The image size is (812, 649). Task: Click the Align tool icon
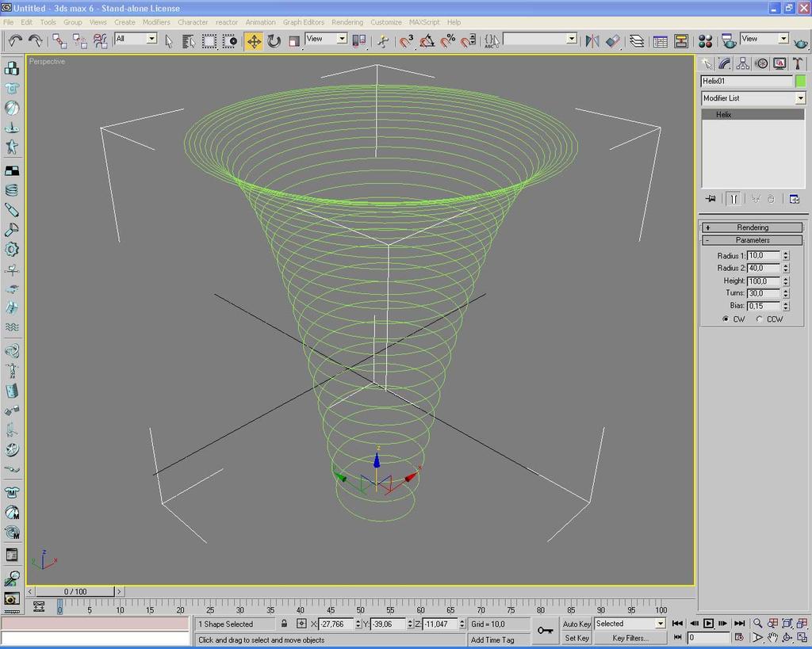pyautogui.click(x=613, y=41)
